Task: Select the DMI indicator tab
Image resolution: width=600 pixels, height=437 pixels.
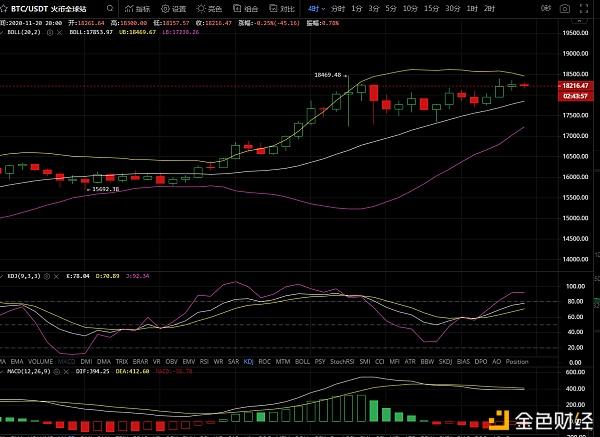Action: point(86,362)
